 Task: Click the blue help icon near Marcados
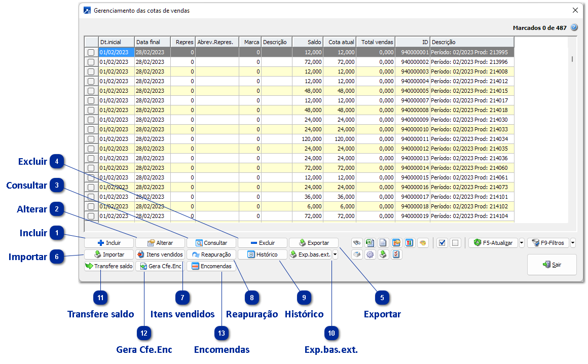pos(574,28)
